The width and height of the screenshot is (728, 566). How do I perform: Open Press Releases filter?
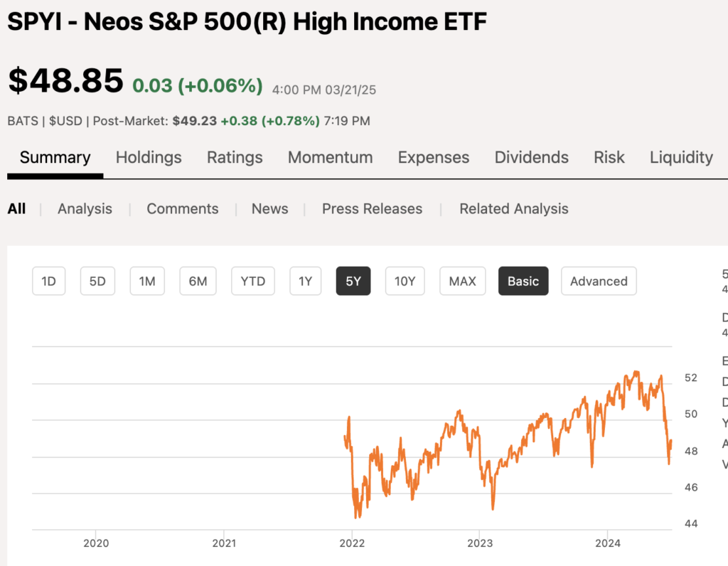(372, 209)
